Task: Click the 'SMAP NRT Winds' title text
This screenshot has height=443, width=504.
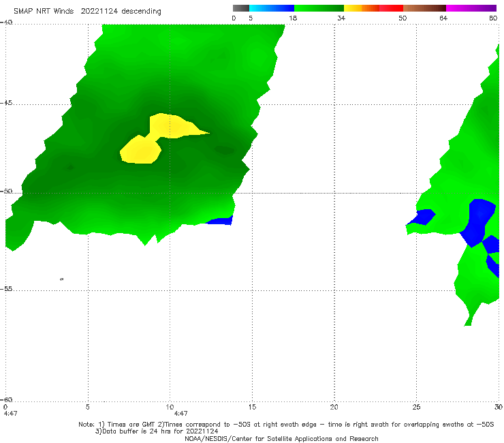Action: tap(44, 11)
